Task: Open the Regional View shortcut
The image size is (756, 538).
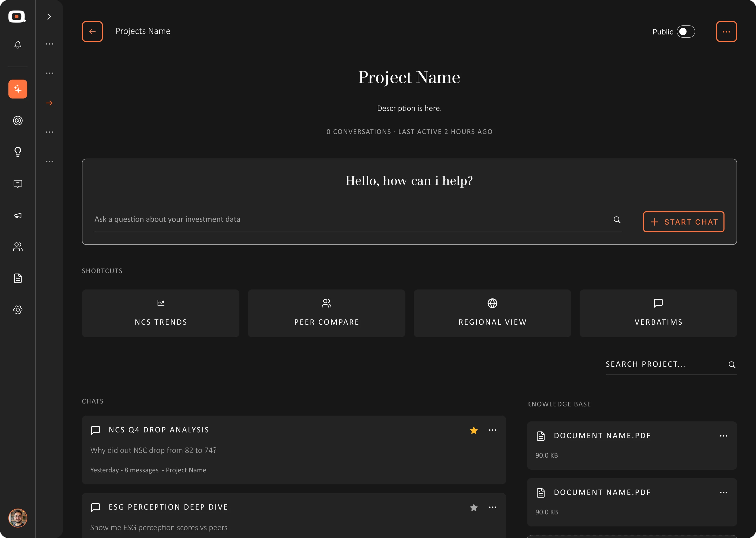Action: point(492,313)
